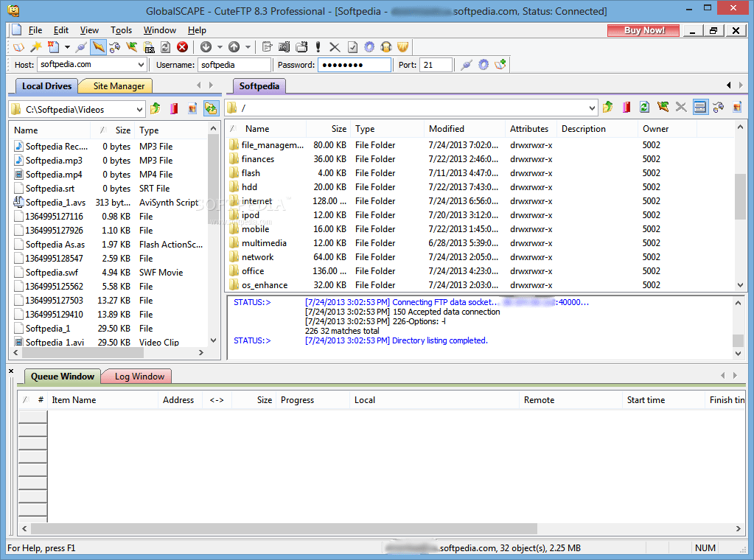Open the Site Manager connection wizard icon
Screen dimensions: 754x560
(x=35, y=46)
